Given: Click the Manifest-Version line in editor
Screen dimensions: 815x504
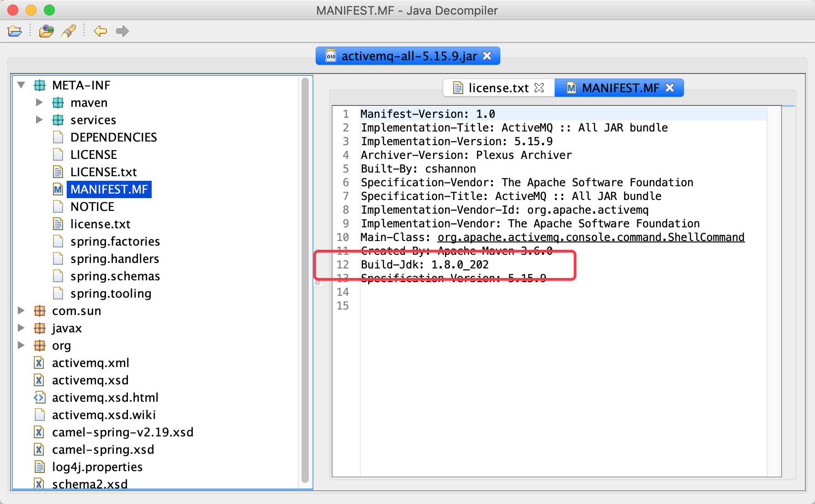Looking at the screenshot, I should pos(428,114).
